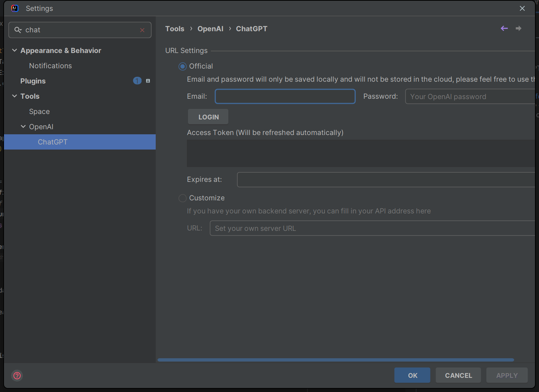This screenshot has width=539, height=392.
Task: Select the Customize radio button
Action: (183, 198)
